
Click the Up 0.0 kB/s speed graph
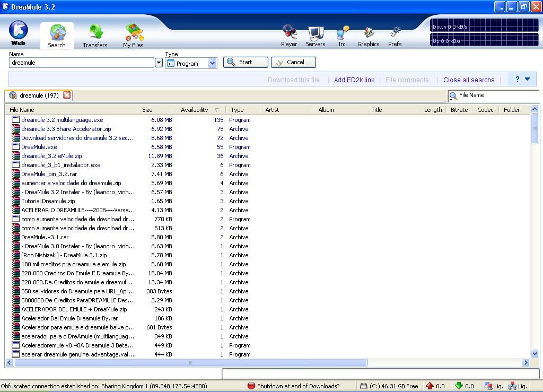tap(484, 40)
